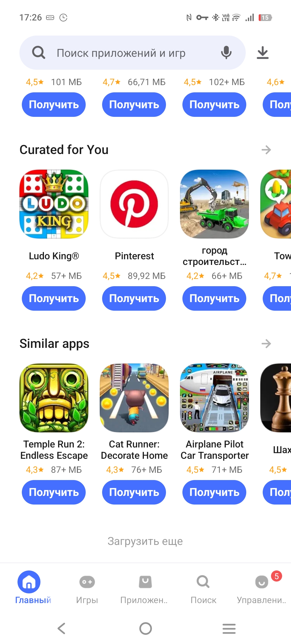This screenshot has width=291, height=644.
Task: Open the Управлени.. tab with badge
Action: (x=261, y=588)
